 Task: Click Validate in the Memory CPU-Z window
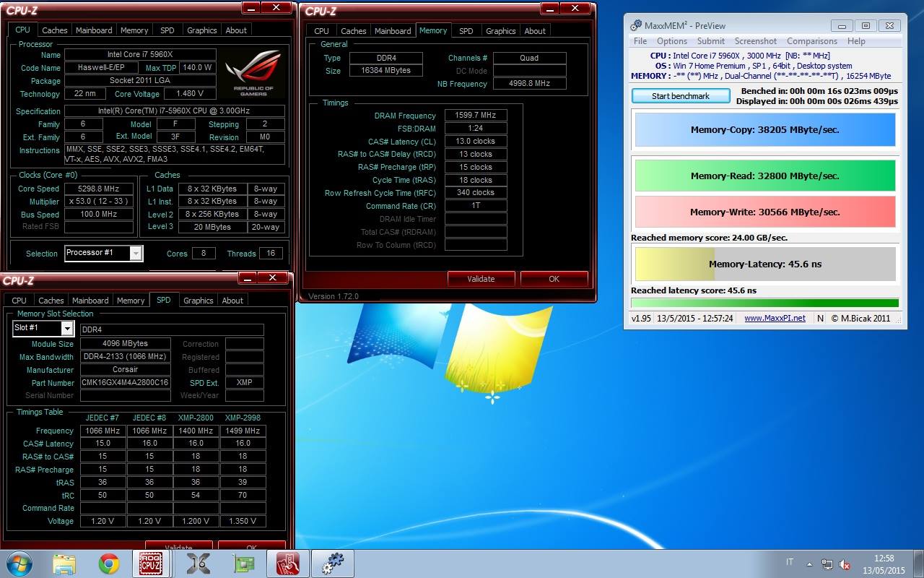(481, 279)
